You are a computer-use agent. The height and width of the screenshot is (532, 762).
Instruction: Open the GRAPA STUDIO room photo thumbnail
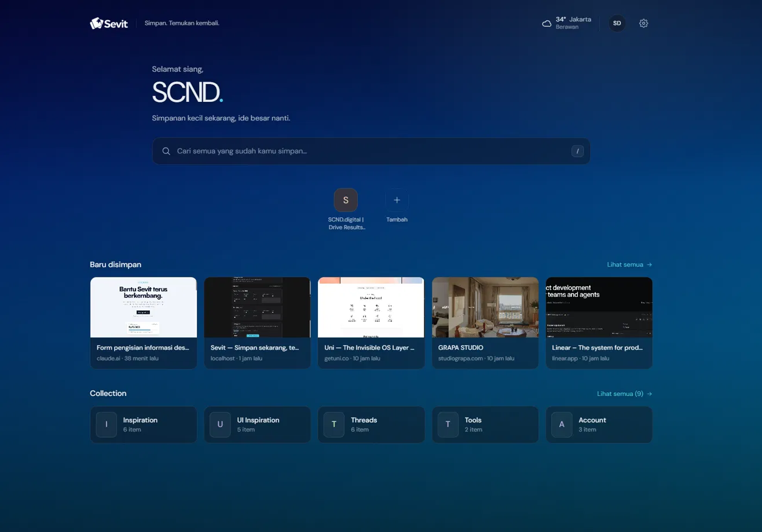pos(485,307)
